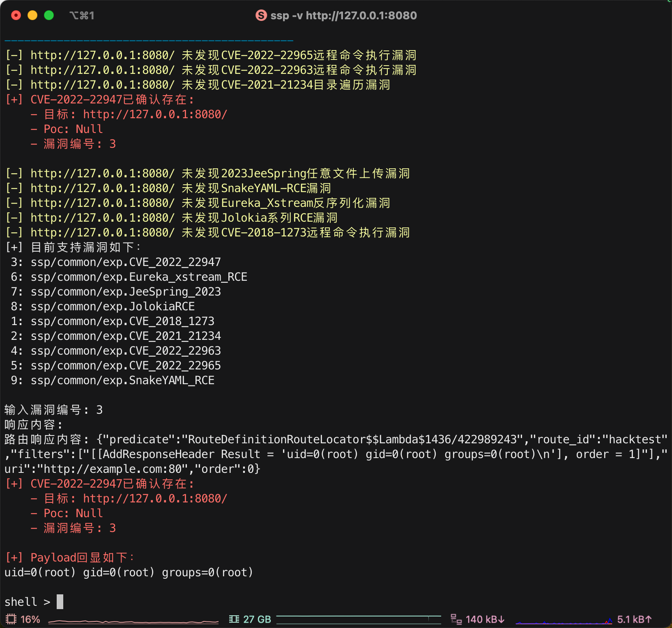Click the '[+] Payload回显如下:' line

click(x=70, y=557)
